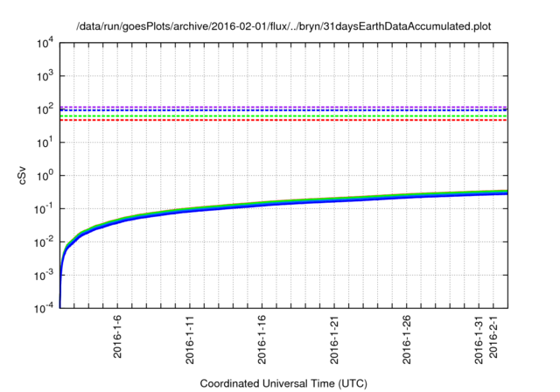Click the 10^-3 y-axis tick label

(44, 276)
